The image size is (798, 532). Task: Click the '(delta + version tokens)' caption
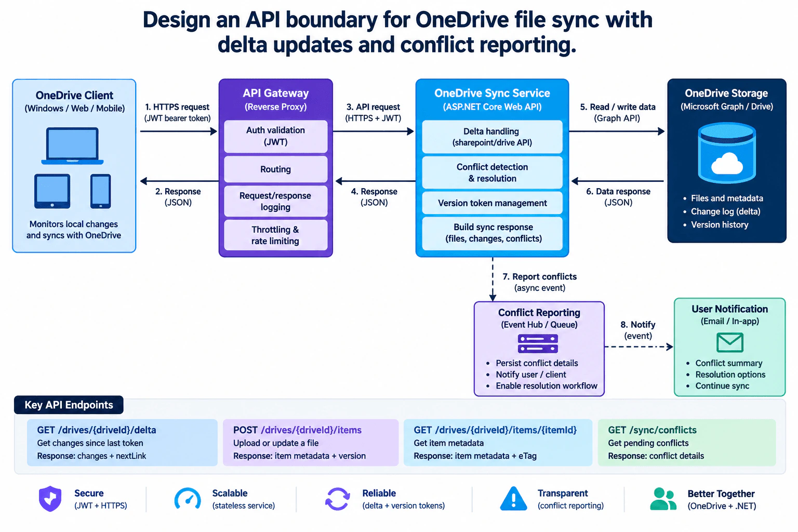404,506
